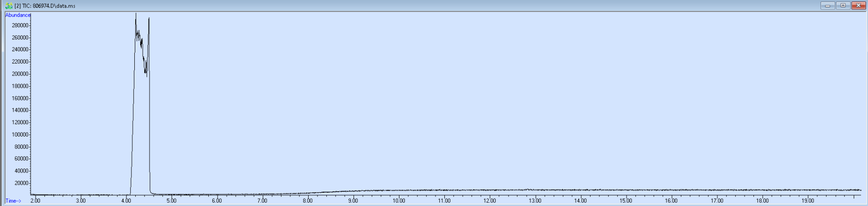
Task: Click the 5.00 time axis tick label
Action: click(171, 201)
